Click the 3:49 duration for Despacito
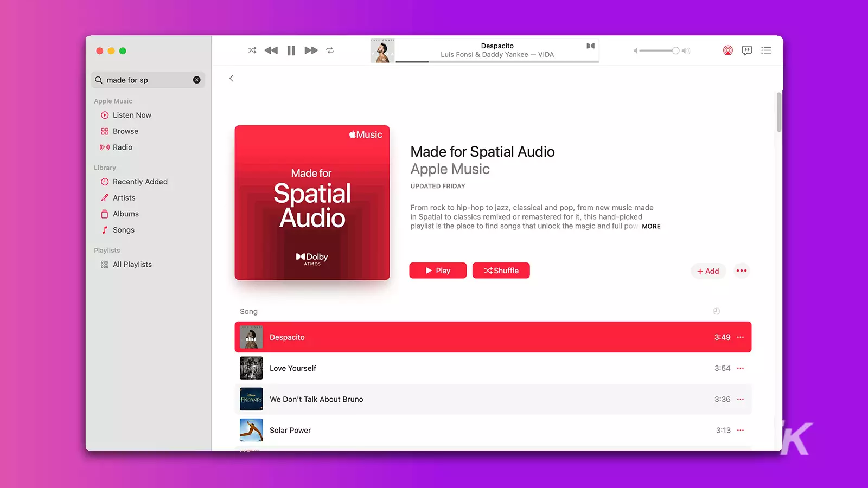This screenshot has height=488, width=868. pos(722,337)
